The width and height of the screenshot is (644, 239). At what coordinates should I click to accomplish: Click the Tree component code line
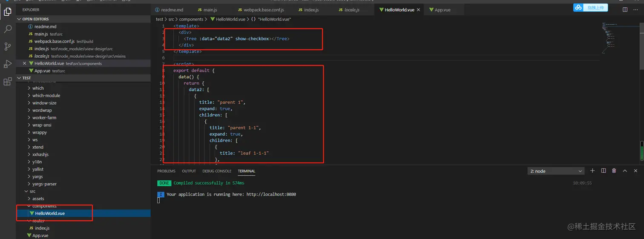(236, 39)
